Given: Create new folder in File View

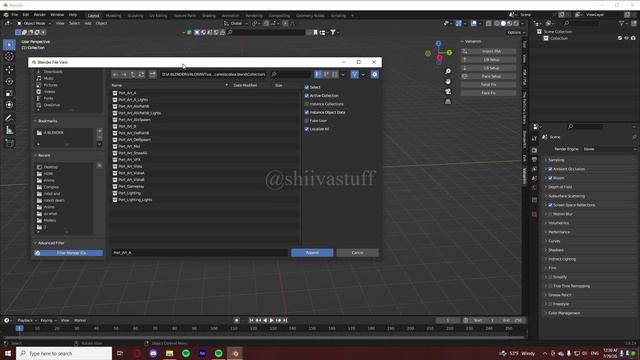Looking at the screenshot, I should click(x=152, y=74).
